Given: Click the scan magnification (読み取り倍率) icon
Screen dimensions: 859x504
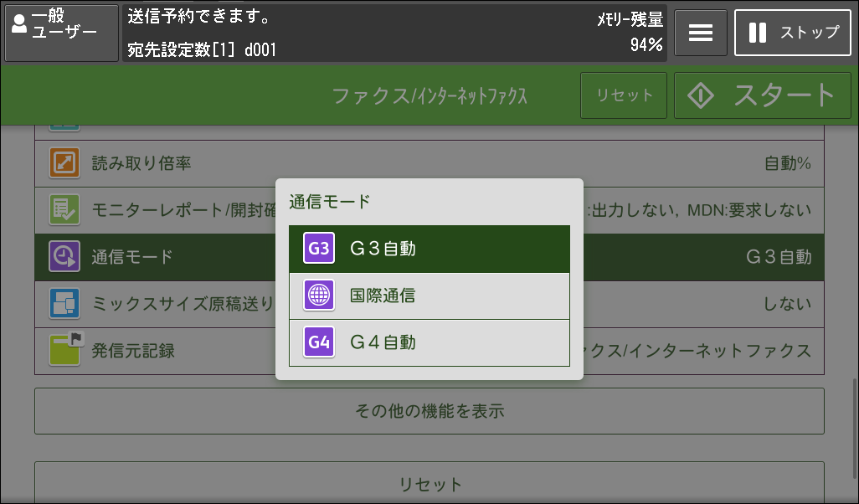Looking at the screenshot, I should 64,163.
